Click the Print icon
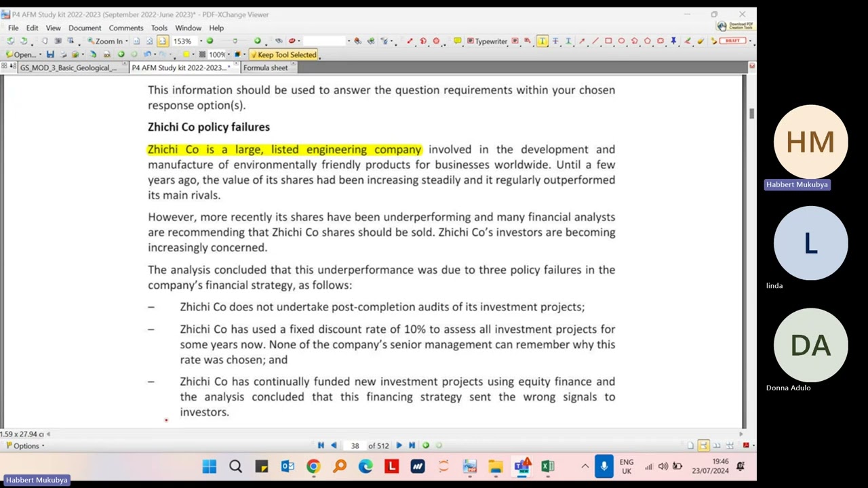Image resolution: width=868 pixels, height=488 pixels. point(63,55)
